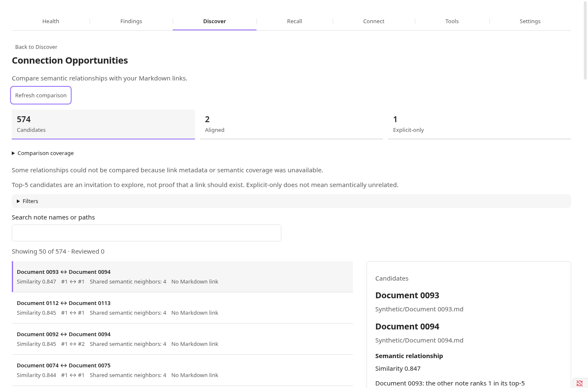Click the Semantic relationship heading
The image size is (588, 388).
409,356
